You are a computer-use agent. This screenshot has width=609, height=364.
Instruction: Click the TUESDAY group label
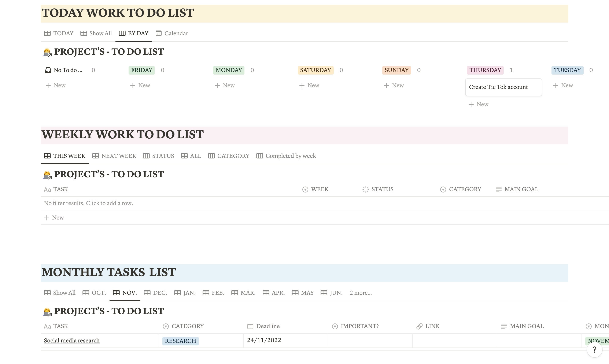567,70
